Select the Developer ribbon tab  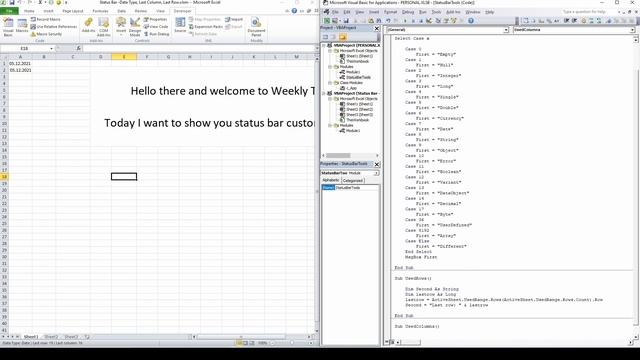[182, 11]
